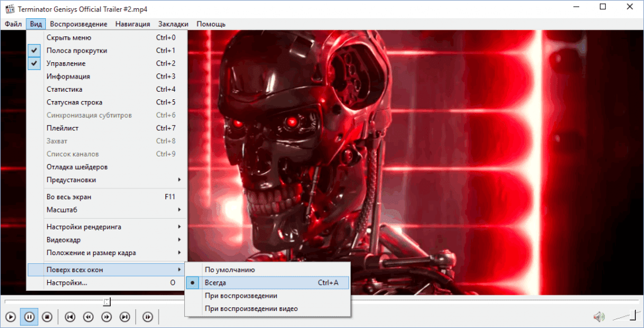The image size is (644, 328).
Task: Close the open Вид menu
Action: click(36, 25)
